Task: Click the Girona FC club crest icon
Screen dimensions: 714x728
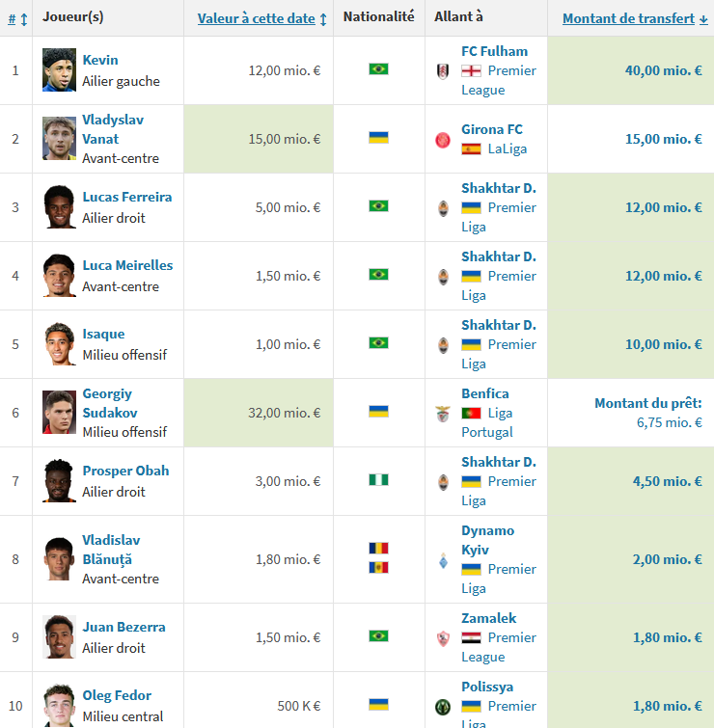Action: pos(443,140)
